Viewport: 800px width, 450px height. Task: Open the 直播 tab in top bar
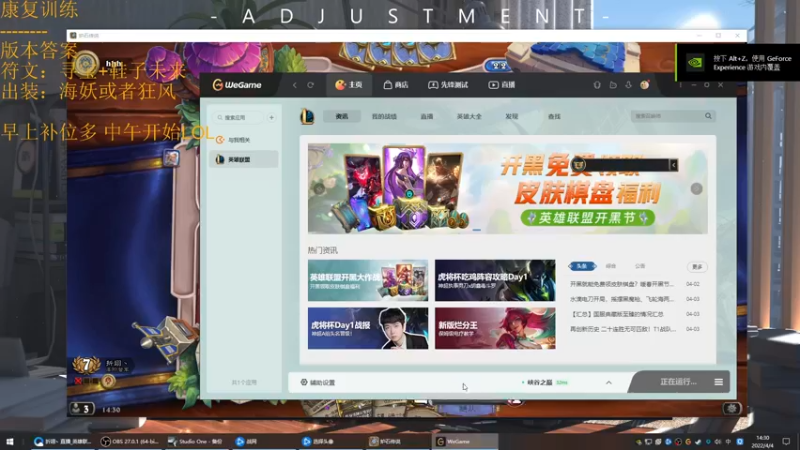[x=502, y=85]
